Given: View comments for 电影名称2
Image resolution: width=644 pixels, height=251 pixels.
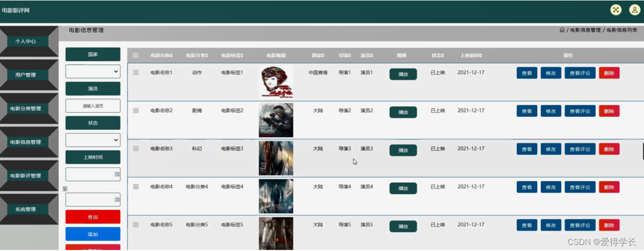Looking at the screenshot, I should coord(580,111).
